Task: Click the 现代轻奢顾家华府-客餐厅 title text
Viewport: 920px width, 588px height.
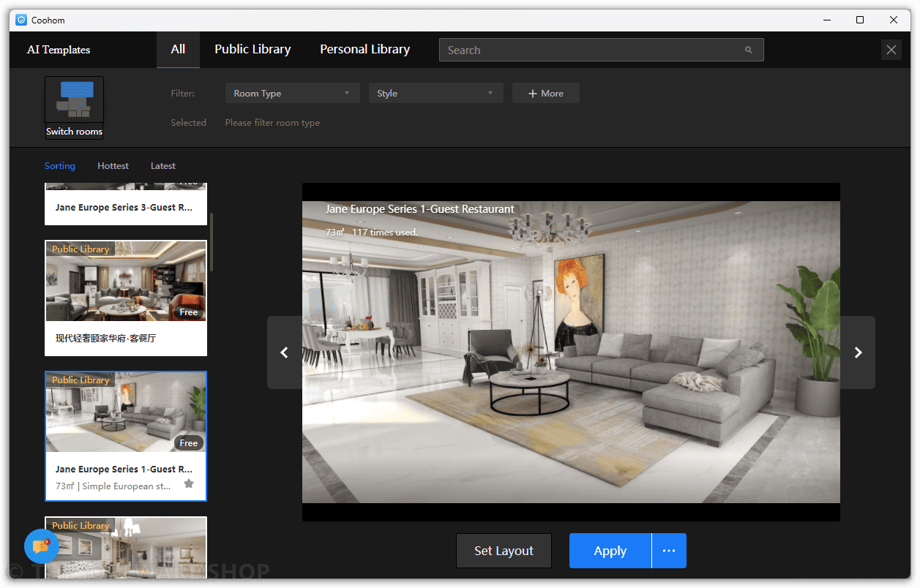Action: [105, 339]
